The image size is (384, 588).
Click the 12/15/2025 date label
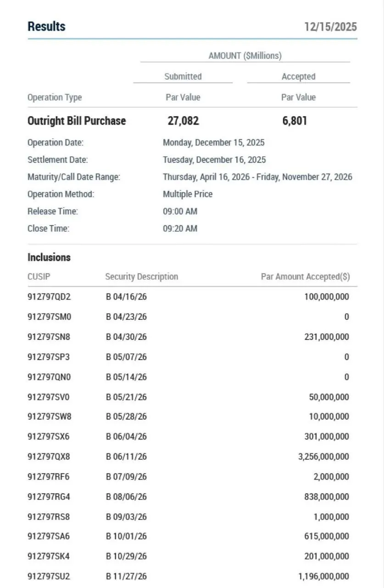330,27
